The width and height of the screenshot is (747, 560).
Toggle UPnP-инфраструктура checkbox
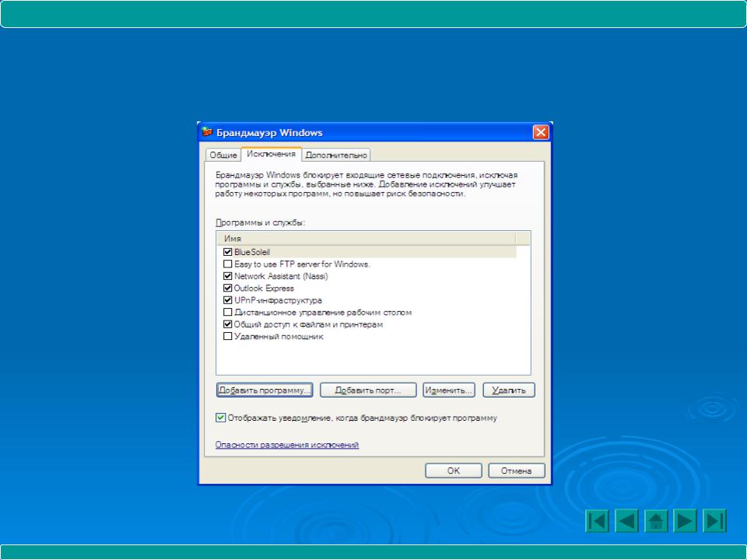(x=228, y=300)
